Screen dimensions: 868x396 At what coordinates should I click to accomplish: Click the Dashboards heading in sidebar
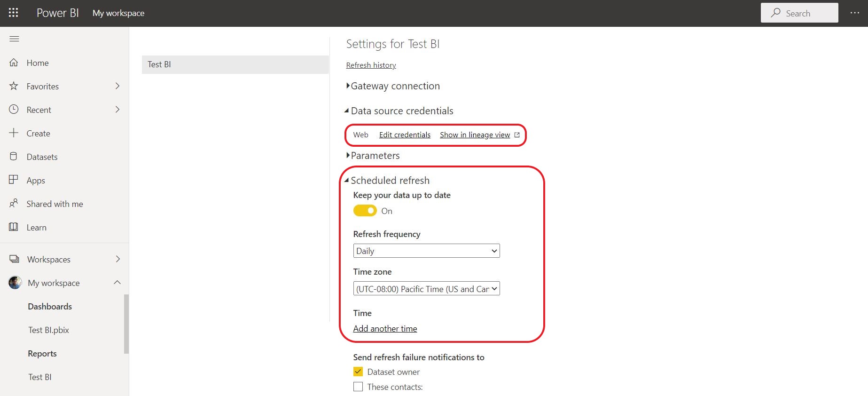tap(50, 306)
